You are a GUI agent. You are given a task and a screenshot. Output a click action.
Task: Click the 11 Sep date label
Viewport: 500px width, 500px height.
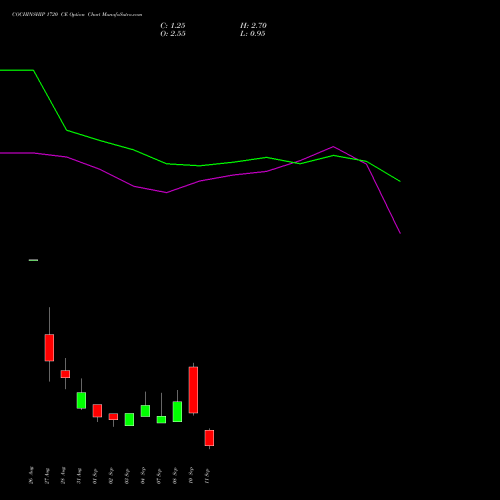click(207, 476)
